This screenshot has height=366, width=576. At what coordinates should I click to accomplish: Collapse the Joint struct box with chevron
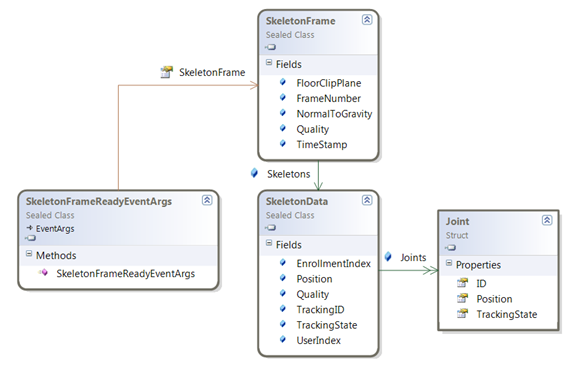[x=547, y=220]
